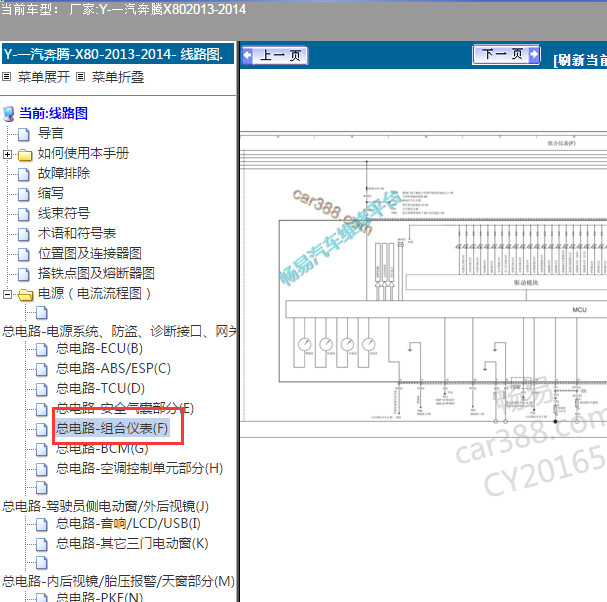Open the 总电路-ABS/ESP(C) diagram
The height and width of the screenshot is (602, 607).
coord(113,368)
